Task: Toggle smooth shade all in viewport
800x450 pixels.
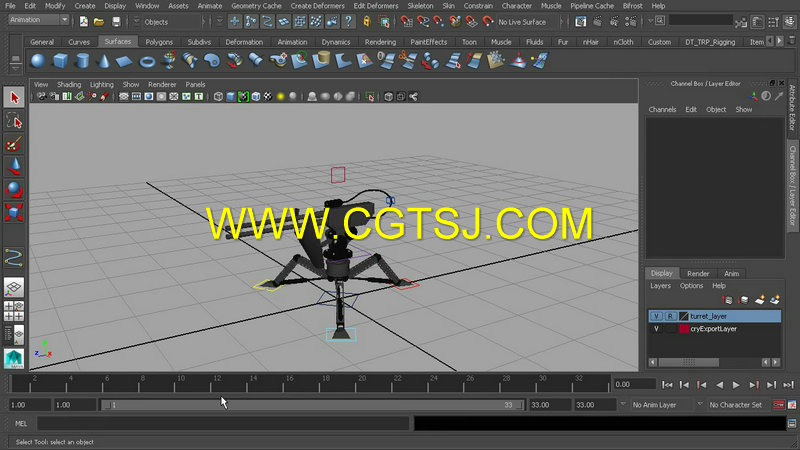Action: (x=231, y=96)
